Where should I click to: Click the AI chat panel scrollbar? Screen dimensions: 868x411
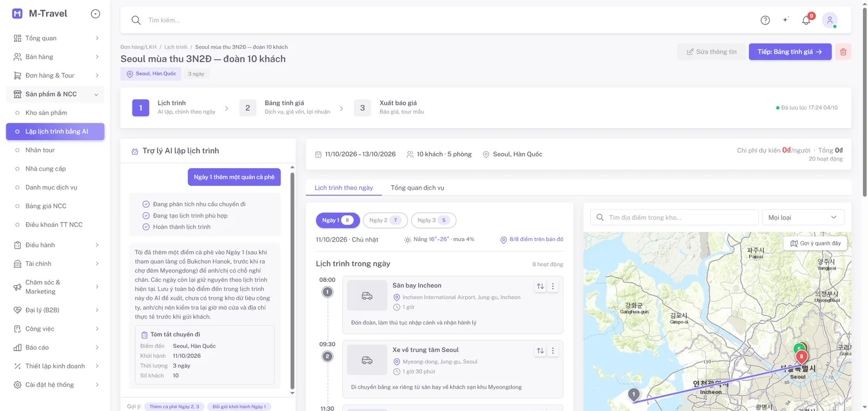coord(292,280)
